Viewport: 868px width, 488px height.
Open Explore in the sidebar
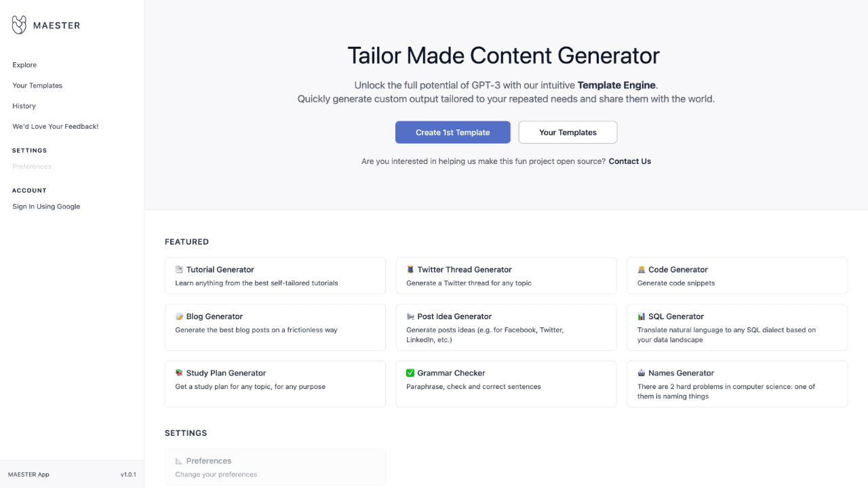(x=24, y=65)
